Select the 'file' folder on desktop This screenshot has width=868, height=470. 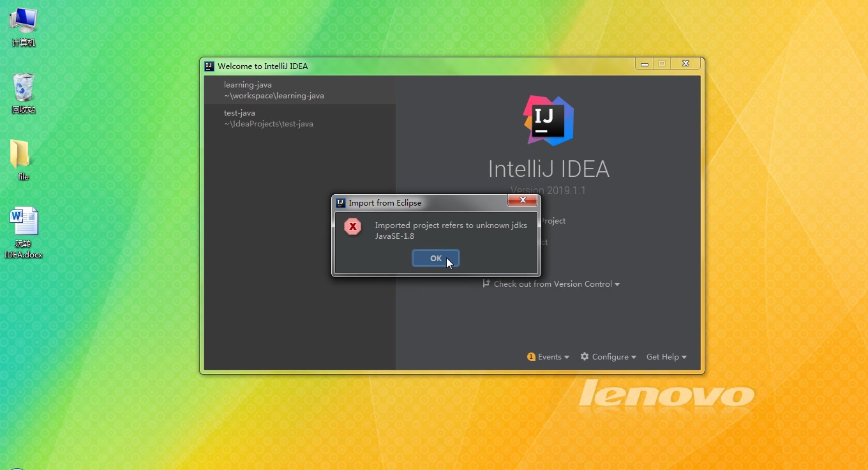point(23,160)
